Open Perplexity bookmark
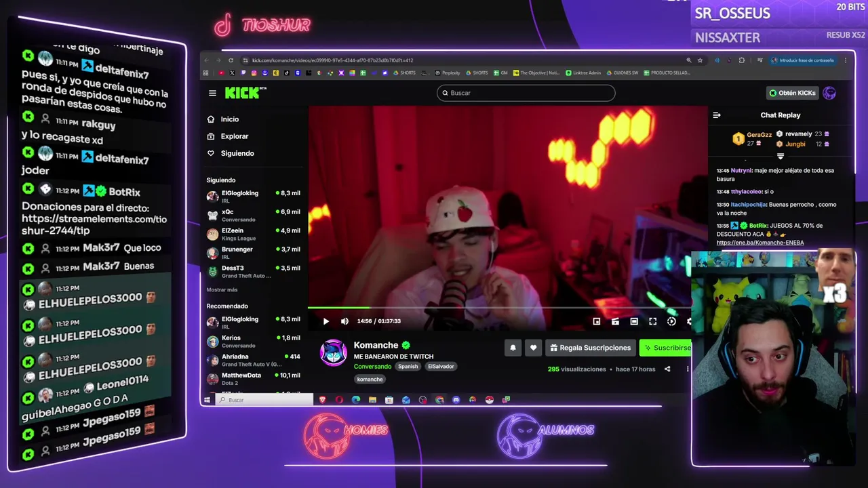The height and width of the screenshot is (488, 868). click(448, 73)
